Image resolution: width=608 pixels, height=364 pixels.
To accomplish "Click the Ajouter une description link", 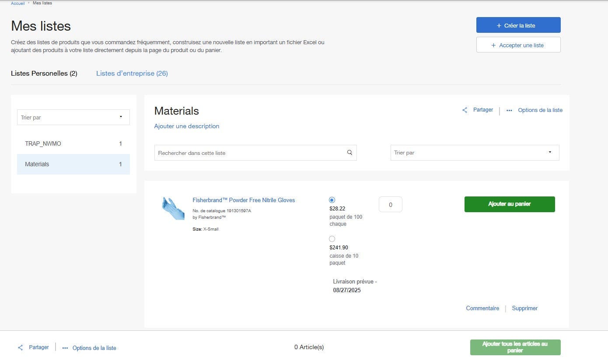I will pos(187,126).
